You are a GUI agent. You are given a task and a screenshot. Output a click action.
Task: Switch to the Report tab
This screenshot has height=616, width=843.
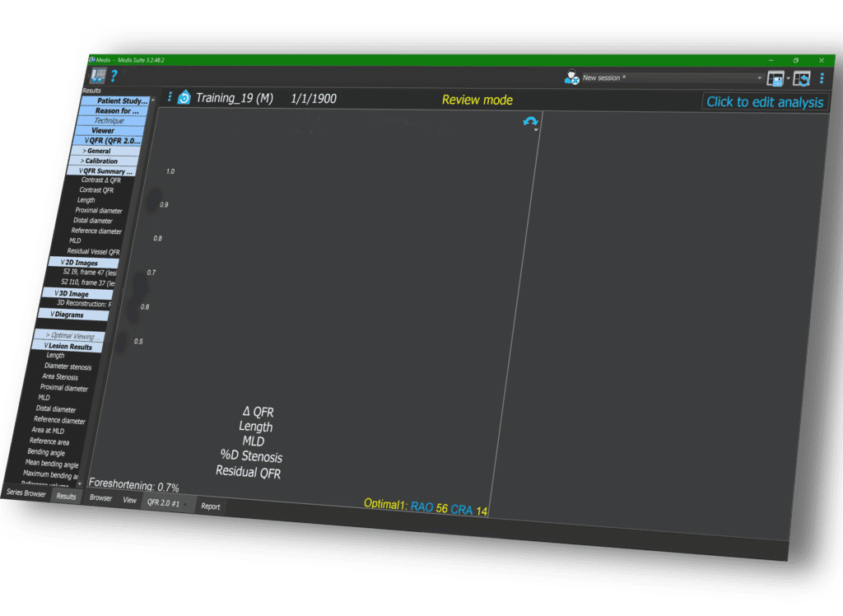click(211, 506)
